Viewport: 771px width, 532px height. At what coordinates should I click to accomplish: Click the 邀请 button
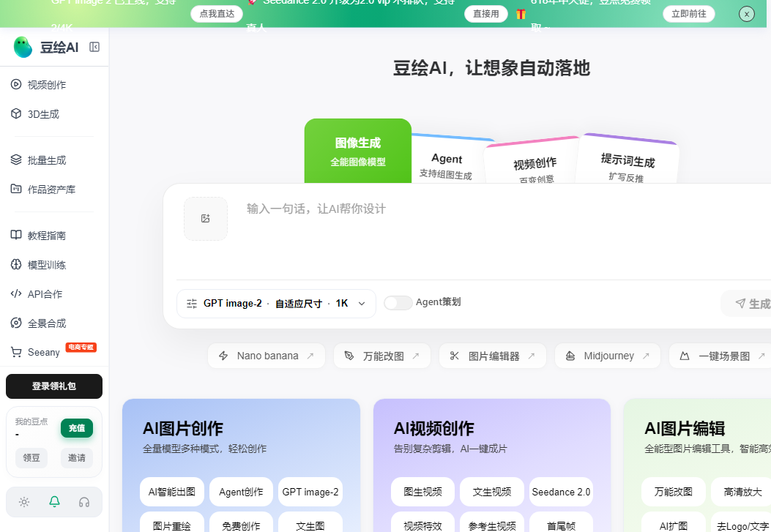click(x=77, y=458)
